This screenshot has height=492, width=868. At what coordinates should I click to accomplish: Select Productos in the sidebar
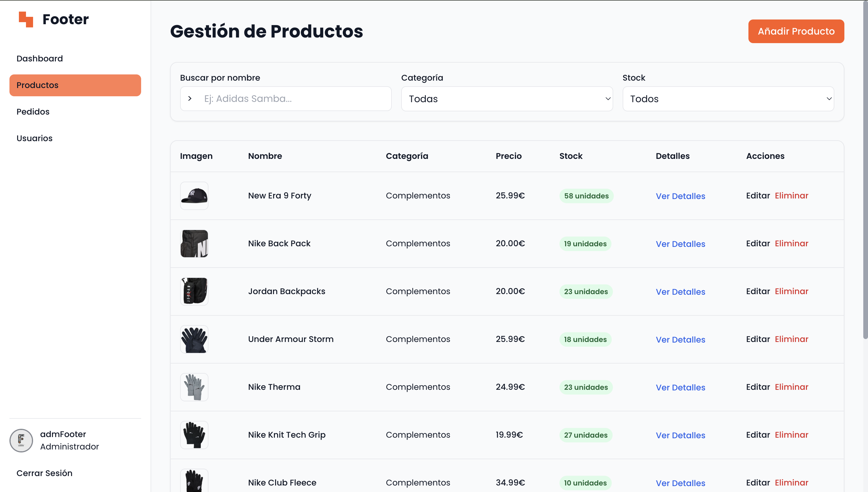coord(75,85)
